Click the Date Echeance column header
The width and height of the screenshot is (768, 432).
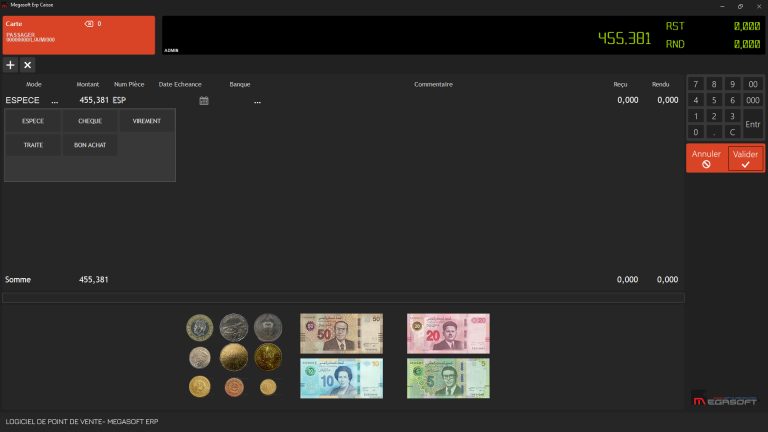[180, 84]
